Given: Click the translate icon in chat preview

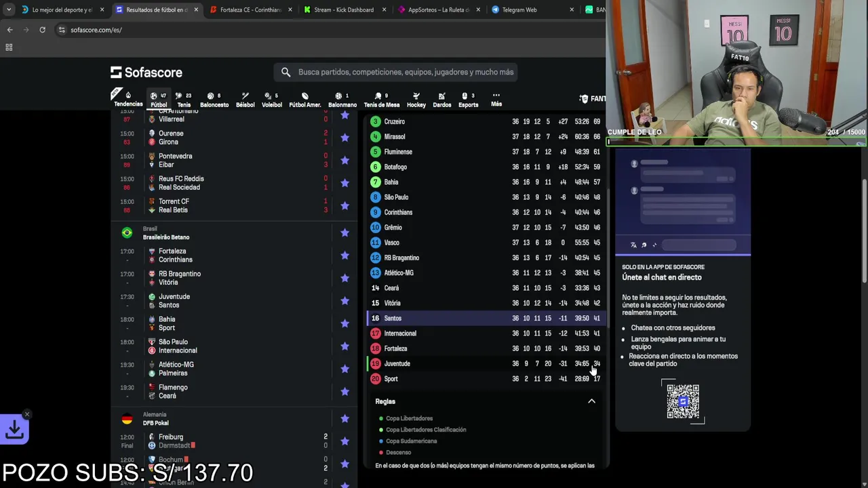Looking at the screenshot, I should coord(633,245).
